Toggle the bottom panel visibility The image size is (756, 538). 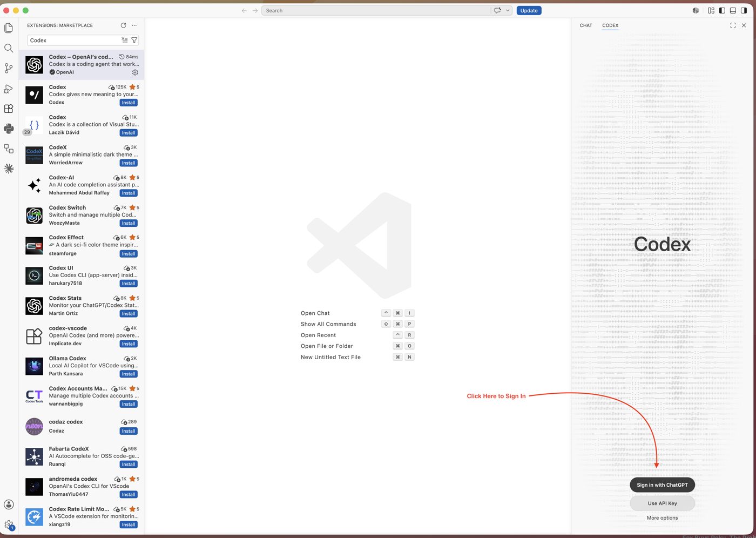pos(733,10)
